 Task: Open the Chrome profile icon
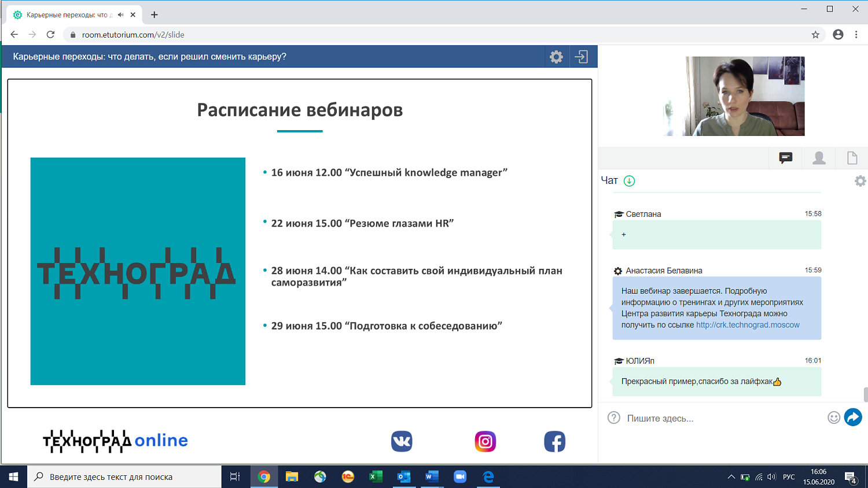(838, 35)
